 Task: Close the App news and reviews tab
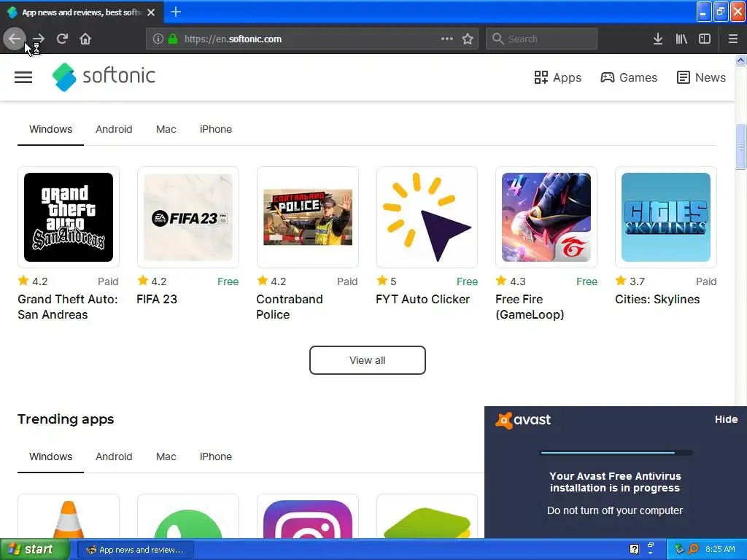(x=151, y=12)
